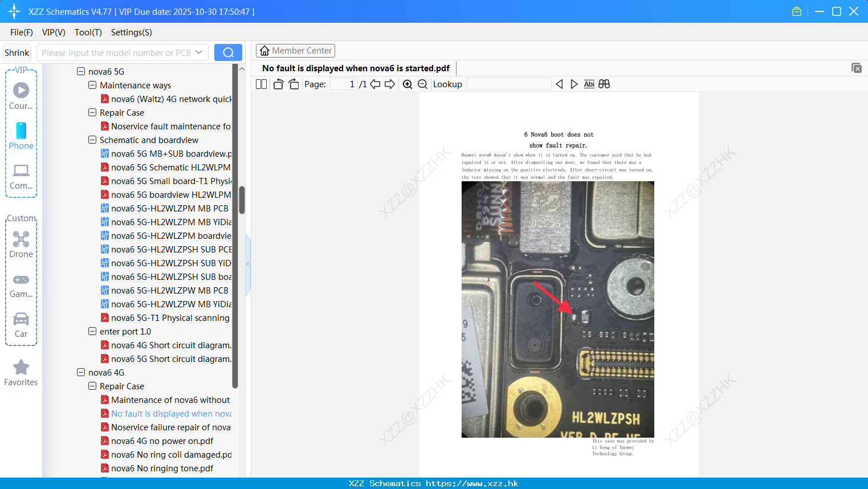Go to next page arrow

pos(390,84)
